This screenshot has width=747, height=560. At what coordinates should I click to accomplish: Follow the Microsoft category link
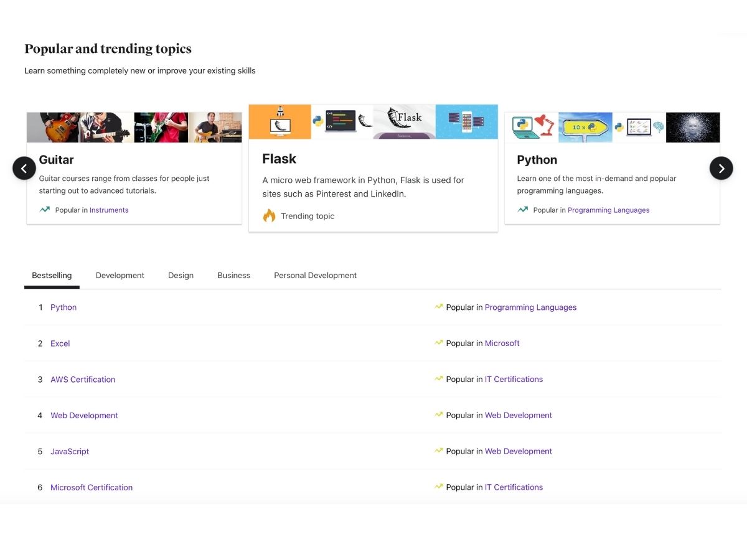pyautogui.click(x=502, y=343)
